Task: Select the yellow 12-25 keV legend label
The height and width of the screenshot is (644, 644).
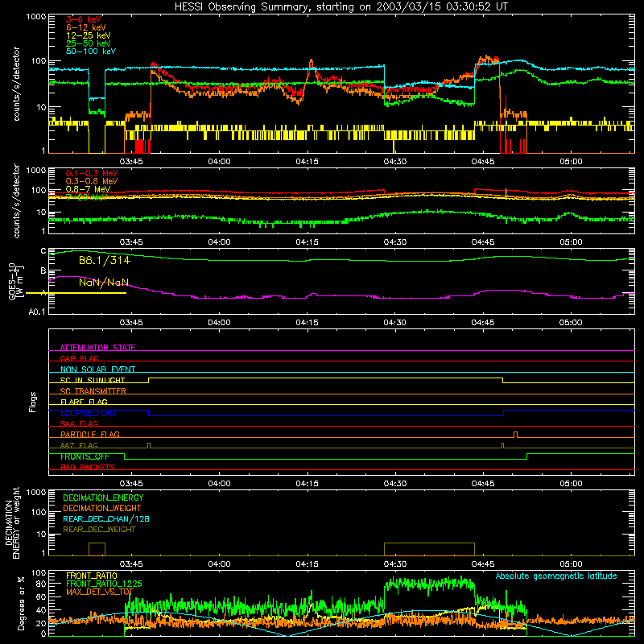Action: tap(89, 35)
